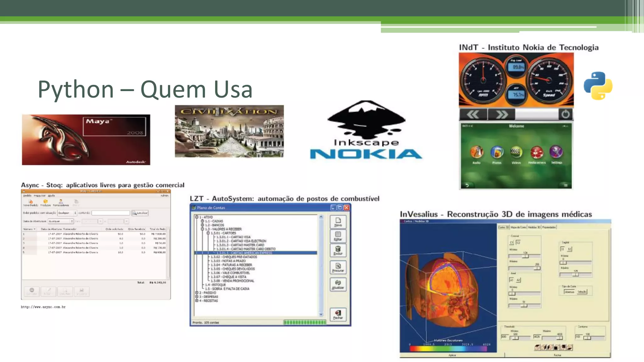Open the Pedido menu in Stoq
This screenshot has height=362, width=644.
click(27, 195)
